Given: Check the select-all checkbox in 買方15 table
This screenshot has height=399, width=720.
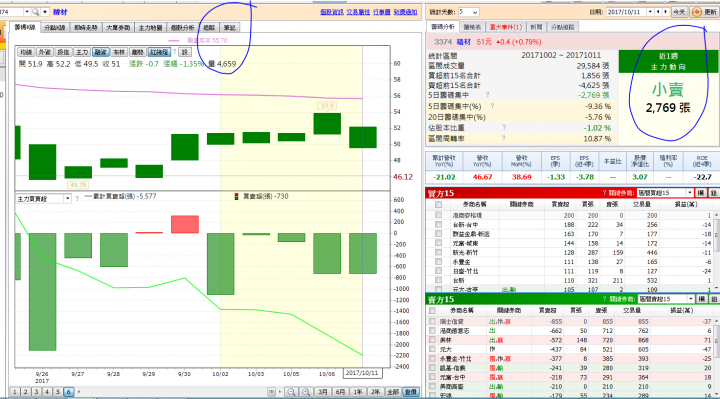Looking at the screenshot, I should (439, 204).
